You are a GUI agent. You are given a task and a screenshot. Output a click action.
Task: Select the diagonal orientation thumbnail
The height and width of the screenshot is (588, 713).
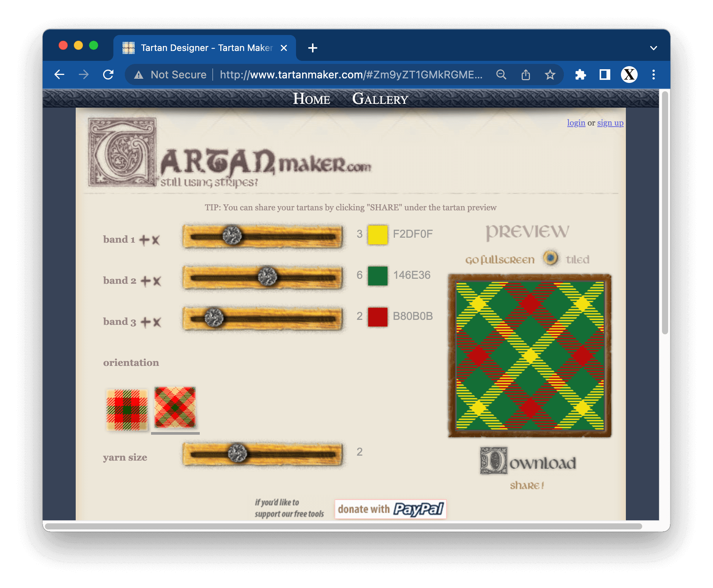175,408
